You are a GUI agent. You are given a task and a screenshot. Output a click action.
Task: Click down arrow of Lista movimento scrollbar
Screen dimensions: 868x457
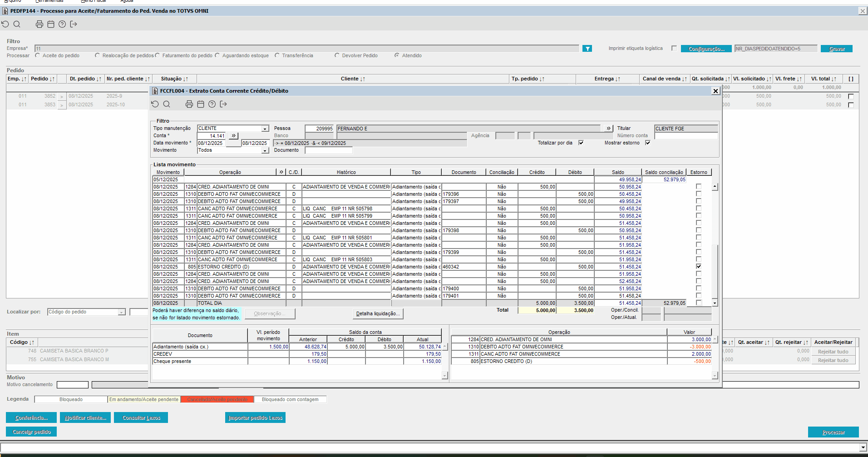click(x=715, y=303)
